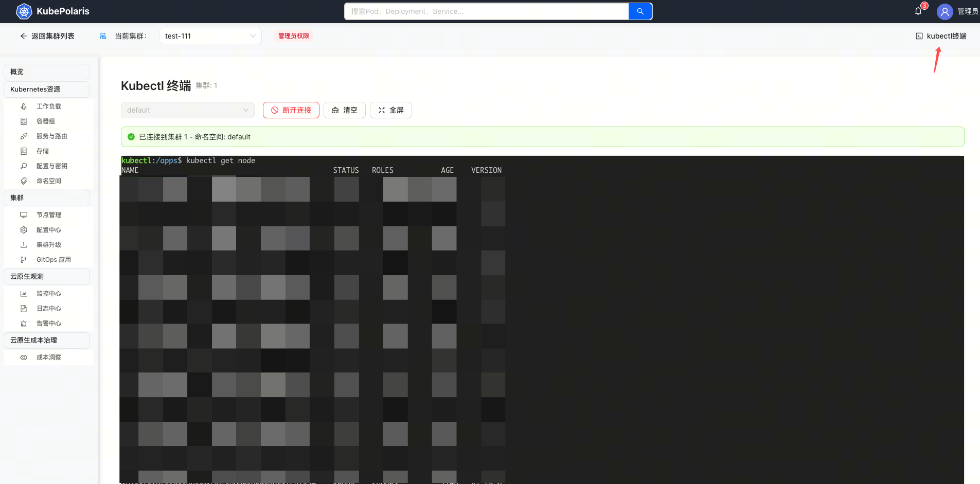The height and width of the screenshot is (484, 980).
Task: Click the 断开连接 button
Action: [x=291, y=110]
